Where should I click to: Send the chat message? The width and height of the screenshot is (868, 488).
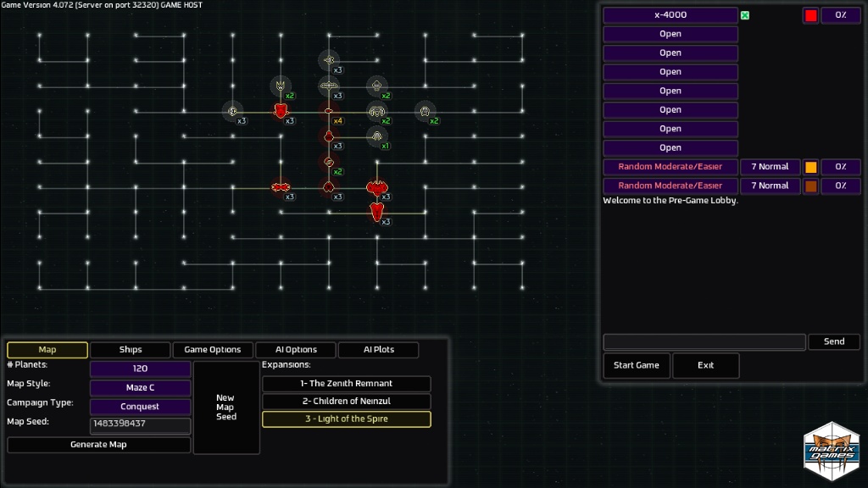point(834,342)
